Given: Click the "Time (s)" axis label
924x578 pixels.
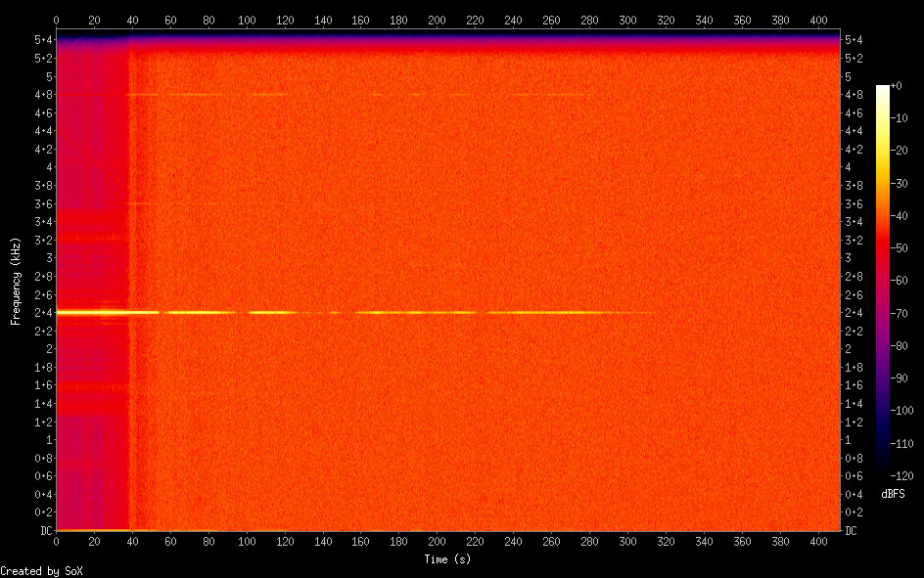Looking at the screenshot, I should [449, 558].
